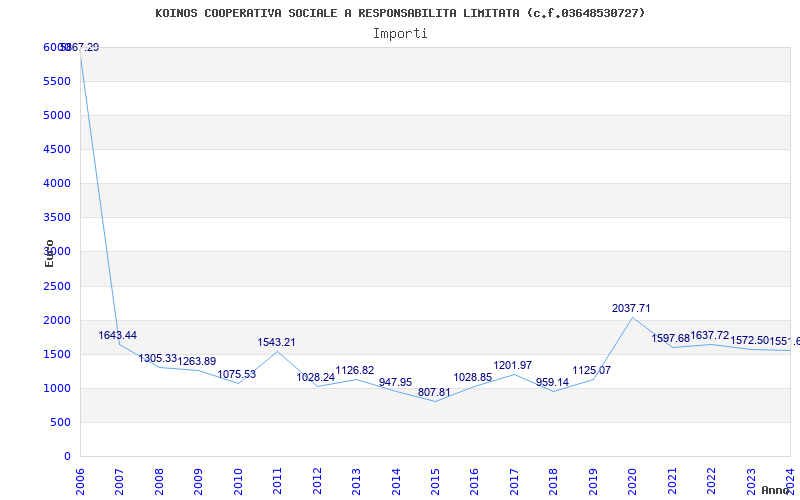Click the 2015 year tick label

click(435, 482)
